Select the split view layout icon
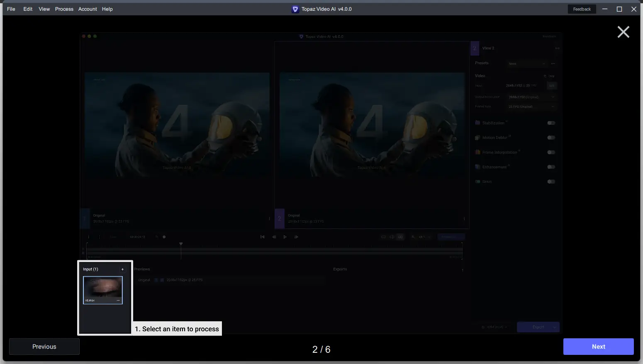Image resolution: width=643 pixels, height=364 pixels. click(x=392, y=237)
